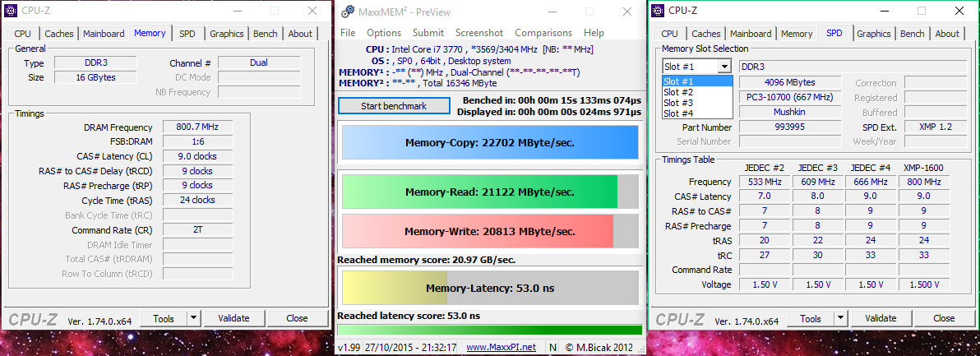Open Graphics tab in right CPU-Z window

pos(874,34)
